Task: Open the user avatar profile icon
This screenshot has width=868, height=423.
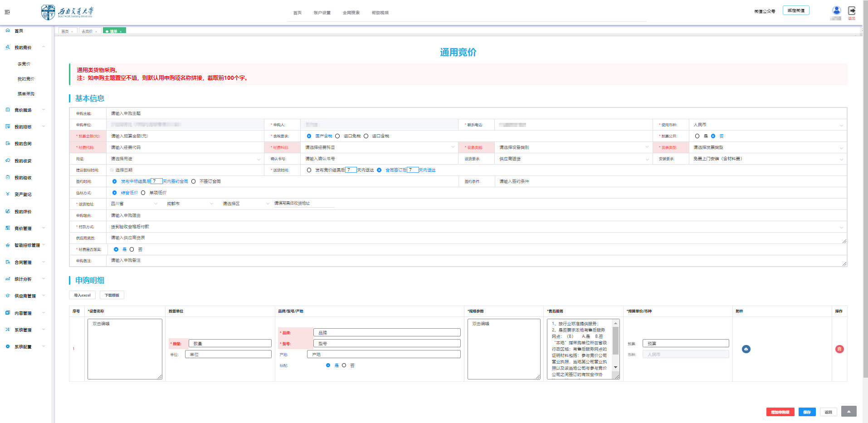Action: tap(836, 10)
